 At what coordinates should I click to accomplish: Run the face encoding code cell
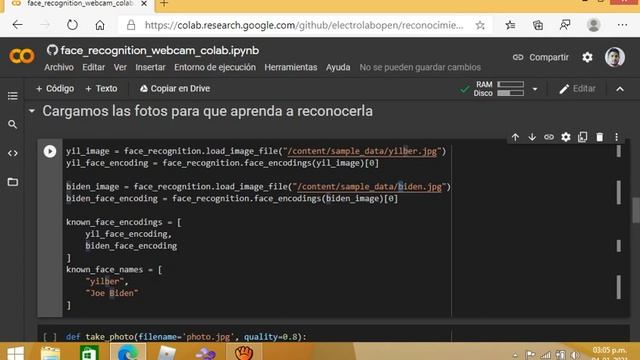click(x=50, y=151)
